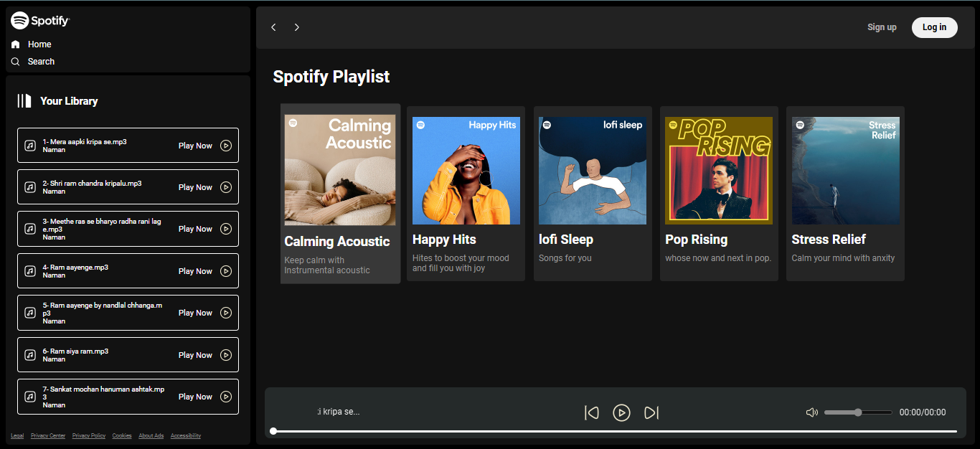Click the music note icon for Ram siya ram.mp3
Screen dimensions: 980x449
point(30,354)
